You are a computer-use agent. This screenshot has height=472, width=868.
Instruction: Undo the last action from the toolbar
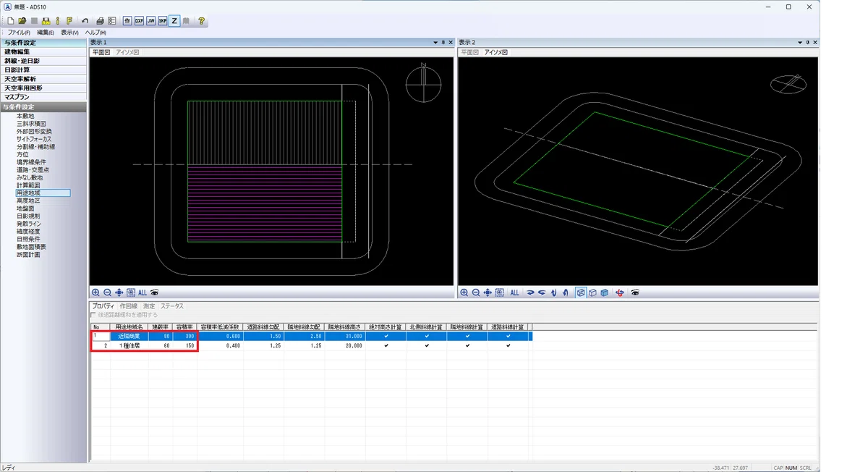point(85,21)
